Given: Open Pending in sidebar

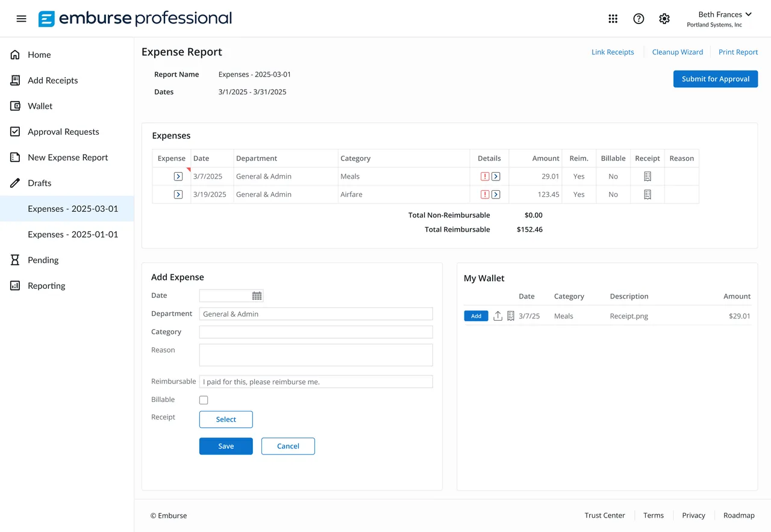Looking at the screenshot, I should click(43, 260).
